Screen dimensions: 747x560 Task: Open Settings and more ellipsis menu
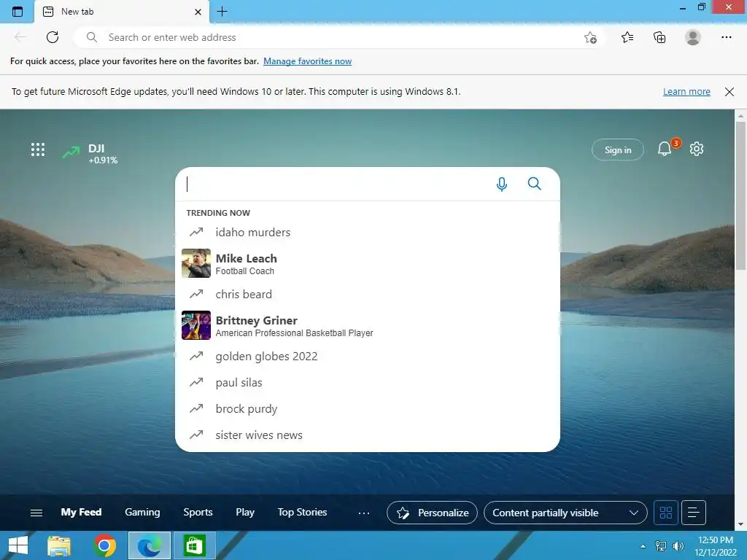[726, 37]
